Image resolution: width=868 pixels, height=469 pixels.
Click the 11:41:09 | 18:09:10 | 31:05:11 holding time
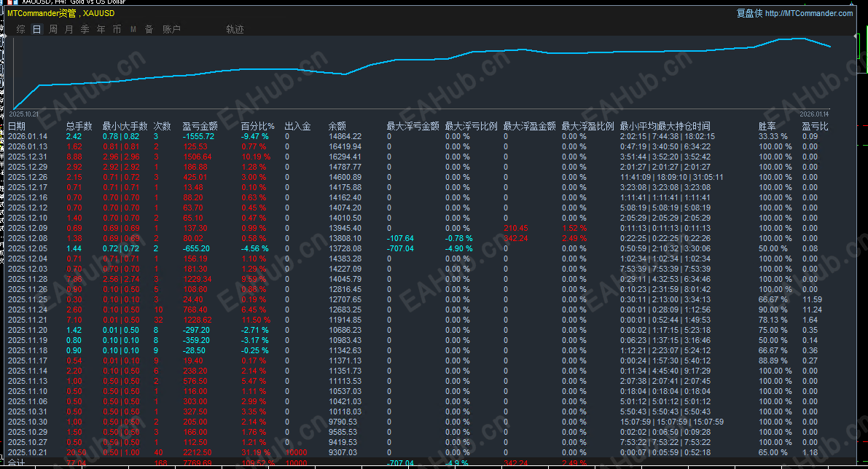tap(671, 178)
